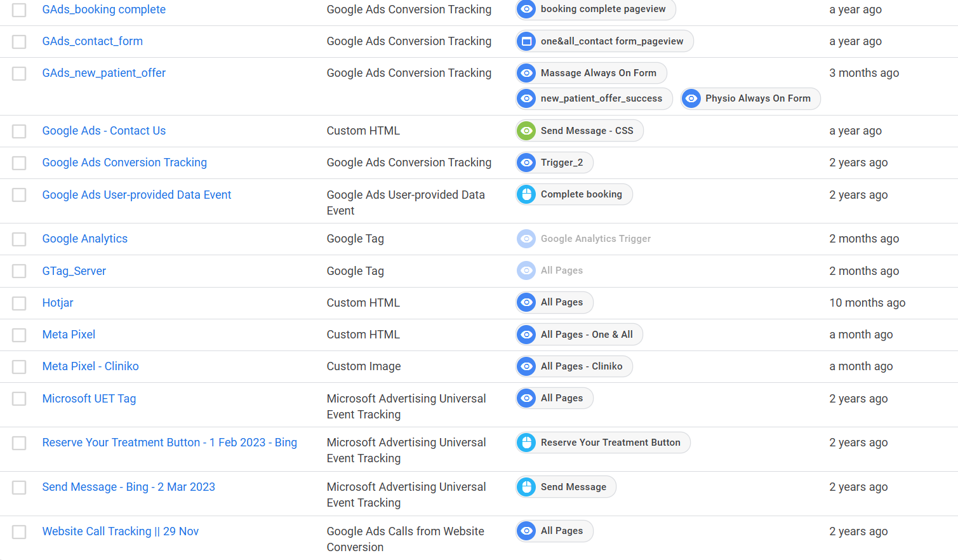This screenshot has width=958, height=560.
Task: Click the click-trigger icon on Complete booking
Action: 527,194
